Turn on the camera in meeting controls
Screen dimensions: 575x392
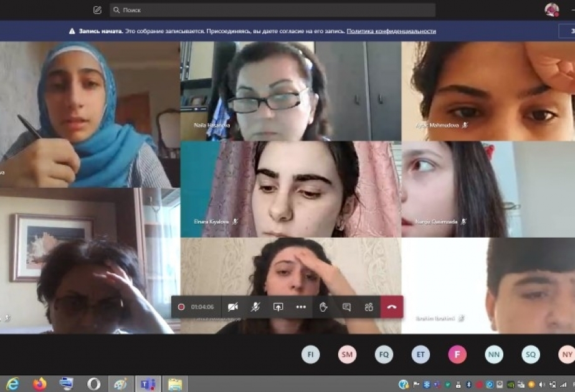click(233, 307)
